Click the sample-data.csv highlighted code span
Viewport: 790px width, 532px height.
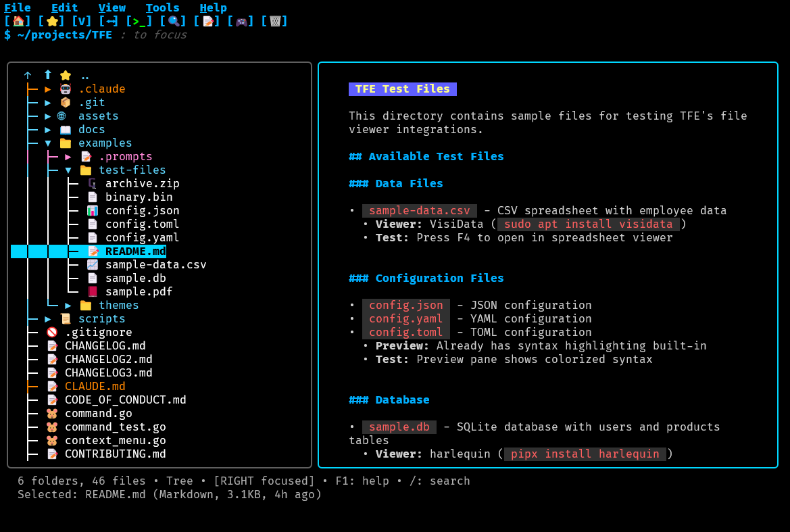click(419, 210)
